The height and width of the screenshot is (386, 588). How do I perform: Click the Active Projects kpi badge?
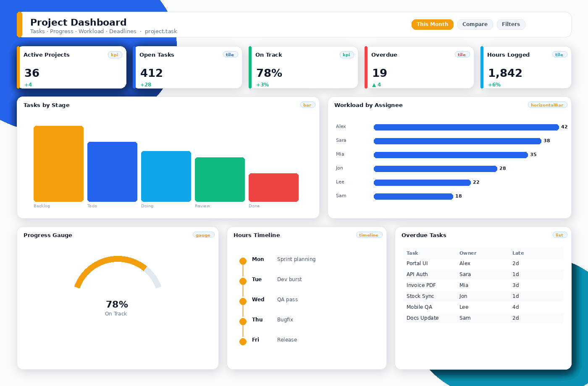tap(115, 55)
